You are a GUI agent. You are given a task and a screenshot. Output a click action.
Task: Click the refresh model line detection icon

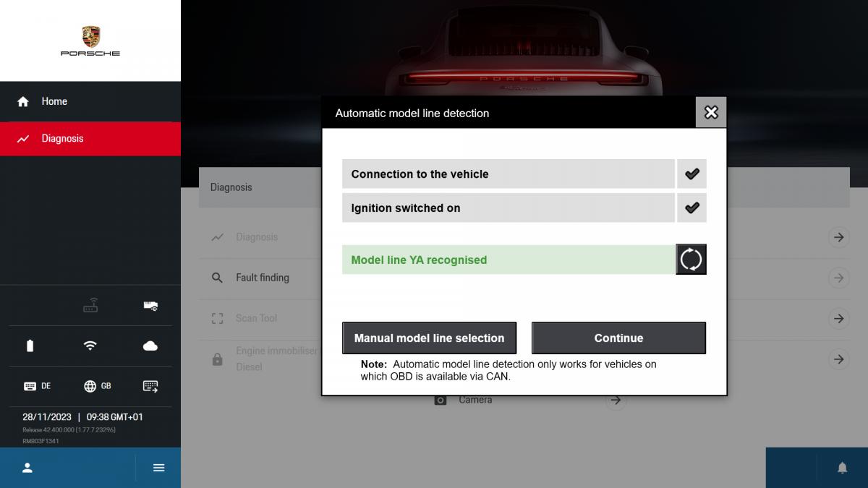click(691, 260)
